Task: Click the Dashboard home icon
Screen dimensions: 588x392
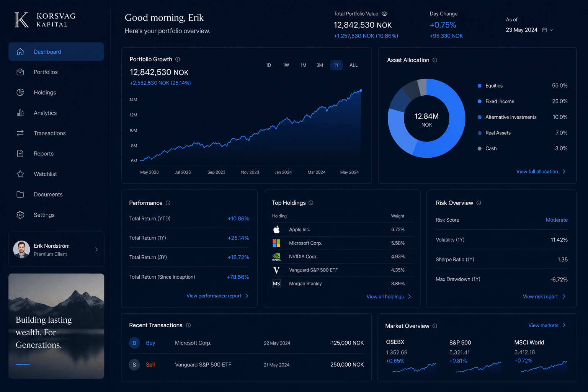Action: click(x=20, y=52)
